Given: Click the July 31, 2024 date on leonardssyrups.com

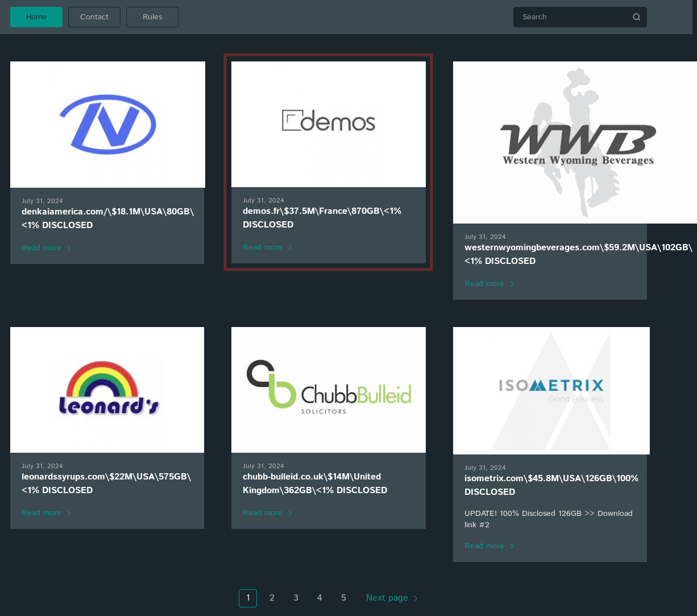Looking at the screenshot, I should (42, 466).
